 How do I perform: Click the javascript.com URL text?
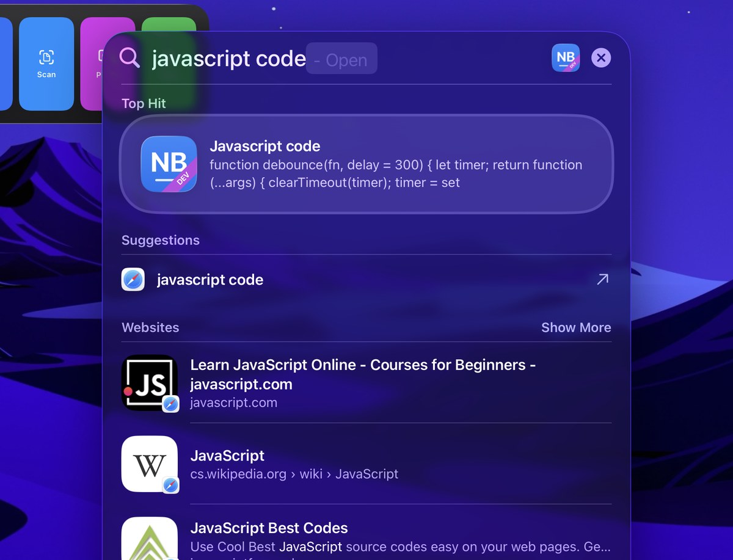[x=233, y=403]
